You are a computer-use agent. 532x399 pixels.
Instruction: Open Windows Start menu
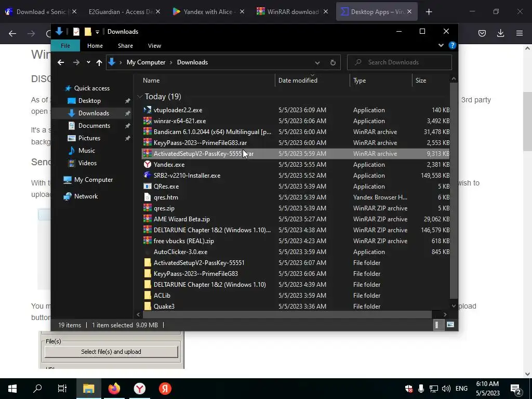[12, 389]
